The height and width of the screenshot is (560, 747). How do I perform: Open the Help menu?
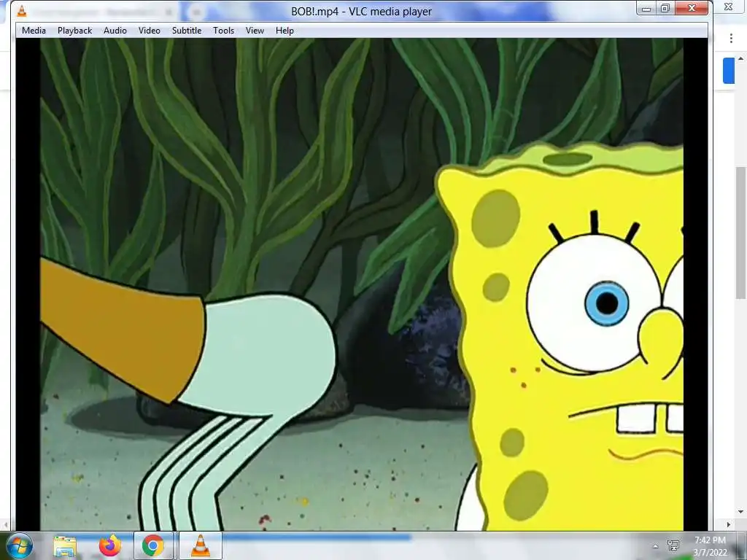(285, 31)
